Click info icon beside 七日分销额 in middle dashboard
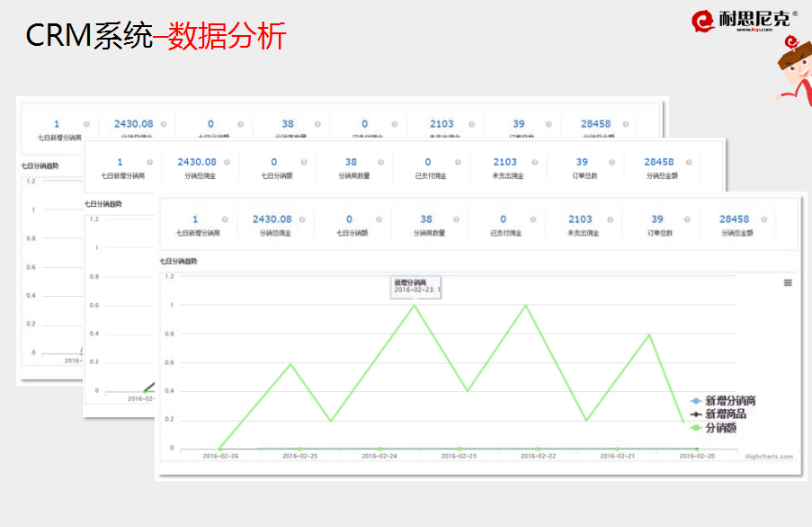This screenshot has height=527, width=812. [304, 162]
